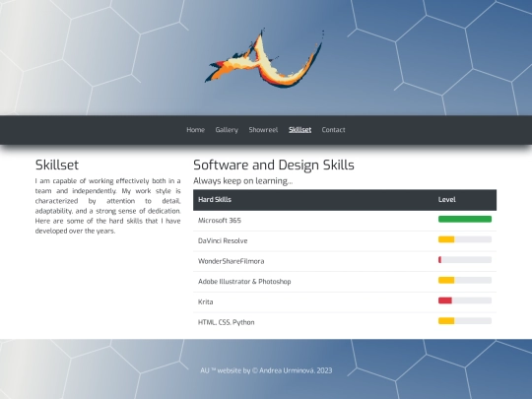Select the Skillset nav link
The image size is (532, 399).
coord(299,130)
